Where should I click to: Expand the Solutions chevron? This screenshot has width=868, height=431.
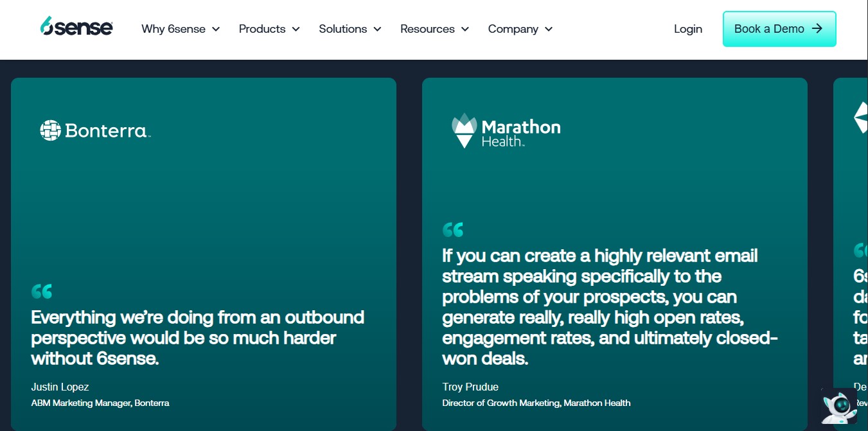pos(377,29)
